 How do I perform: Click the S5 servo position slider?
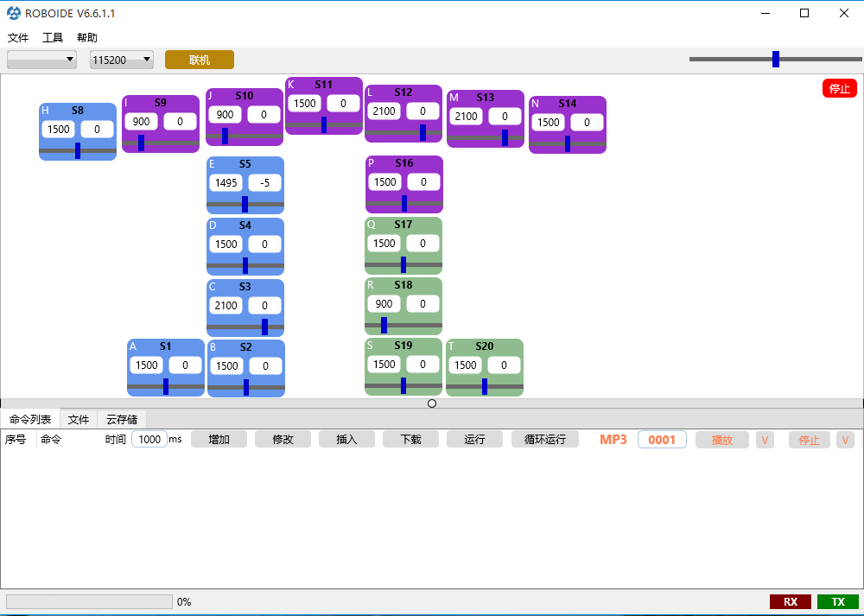pos(245,204)
